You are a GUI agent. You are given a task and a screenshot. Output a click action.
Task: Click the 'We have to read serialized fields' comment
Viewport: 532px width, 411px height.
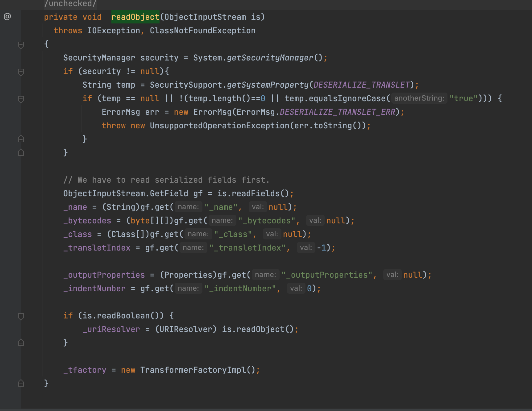[166, 180]
